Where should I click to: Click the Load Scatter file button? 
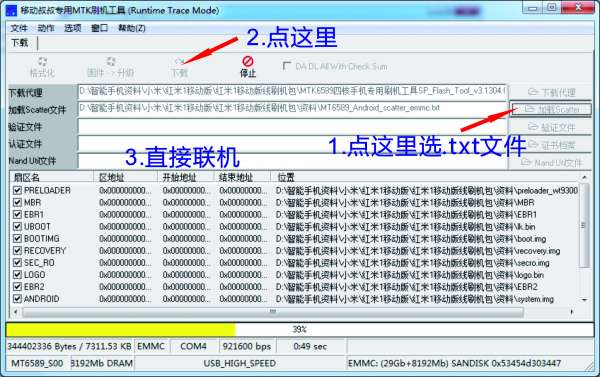pyautogui.click(x=550, y=110)
